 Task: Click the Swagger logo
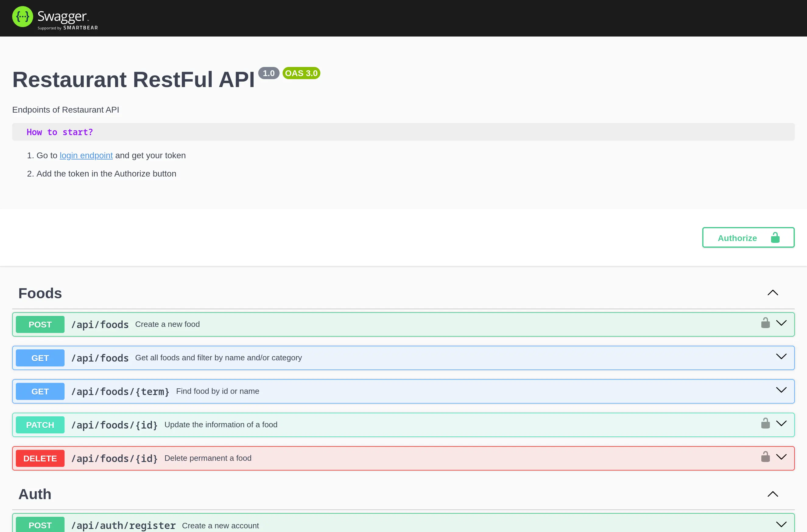54,18
